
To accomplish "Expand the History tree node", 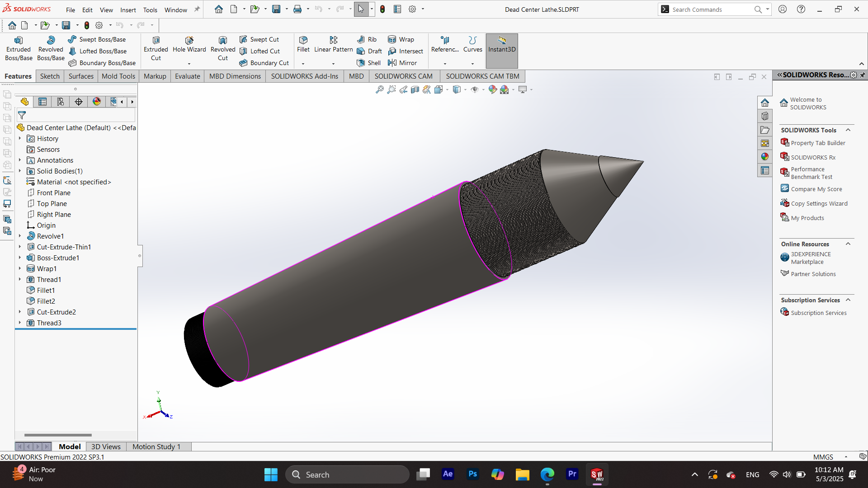I will (20, 139).
